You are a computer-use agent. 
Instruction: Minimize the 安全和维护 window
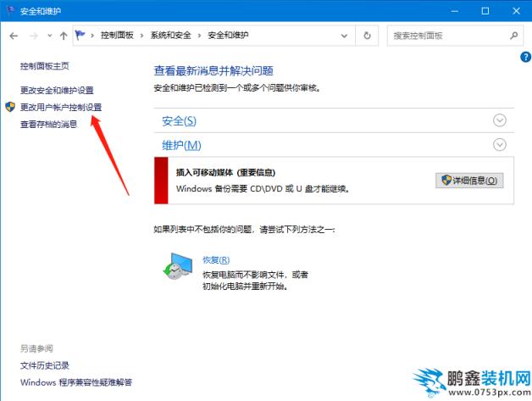(x=454, y=11)
